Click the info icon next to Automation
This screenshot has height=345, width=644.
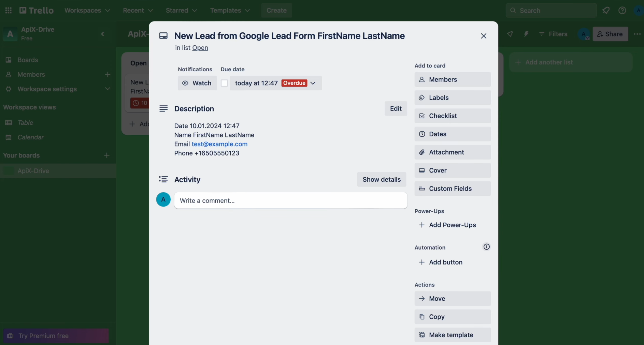tap(486, 246)
